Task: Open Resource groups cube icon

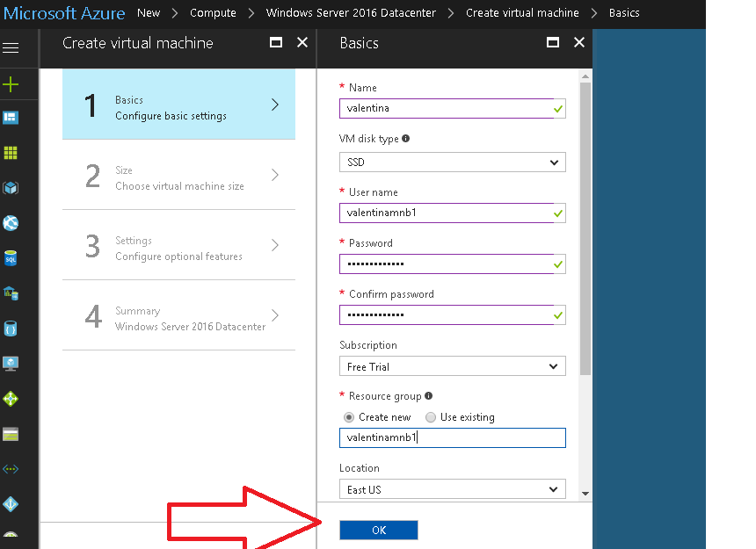Action: click(x=11, y=188)
